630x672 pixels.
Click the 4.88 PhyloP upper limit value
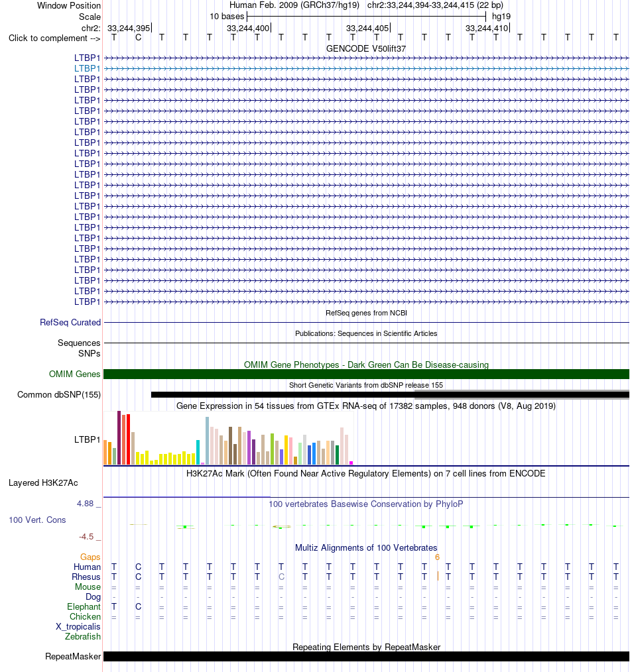[x=85, y=504]
